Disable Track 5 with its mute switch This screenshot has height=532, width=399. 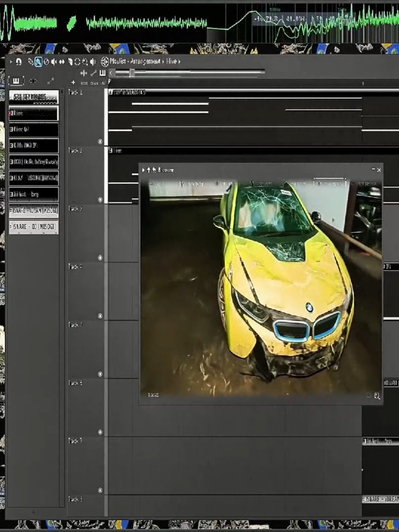point(100,374)
